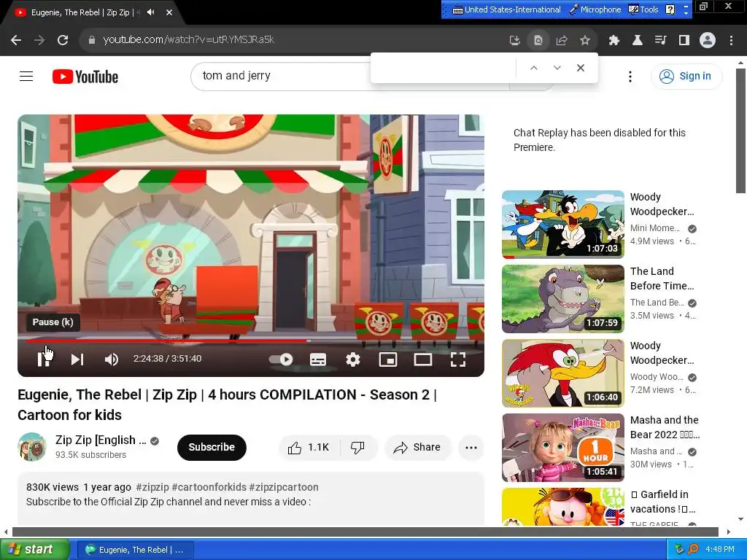Open the Zip Zip channel avatar
The width and height of the screenshot is (747, 560).
(x=32, y=447)
